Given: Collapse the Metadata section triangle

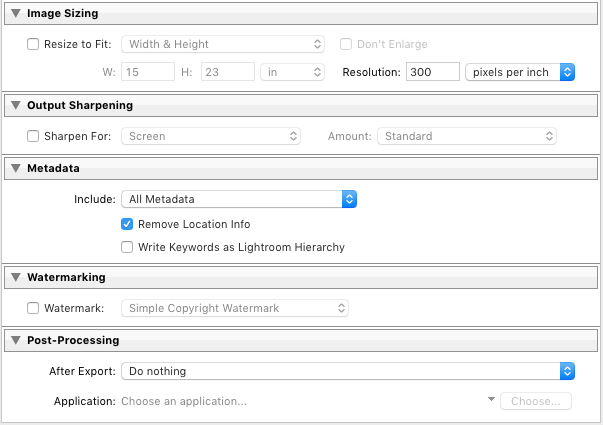Looking at the screenshot, I should click(x=16, y=168).
